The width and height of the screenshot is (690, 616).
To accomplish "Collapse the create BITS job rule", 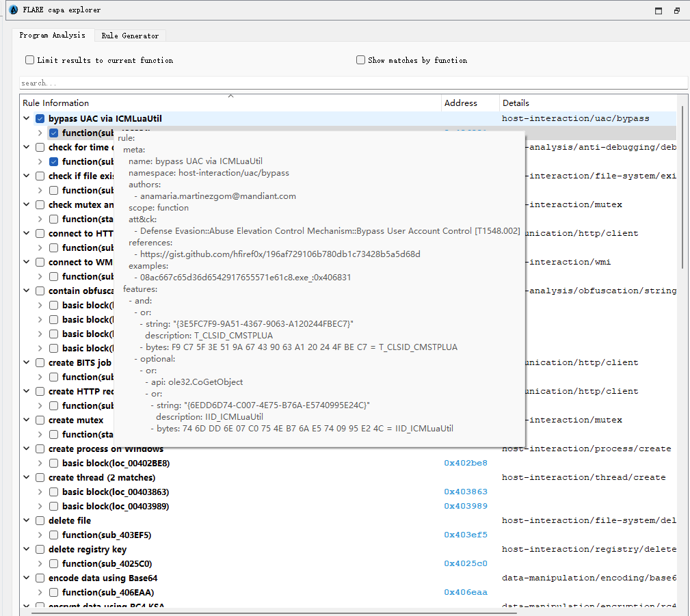I will [27, 362].
